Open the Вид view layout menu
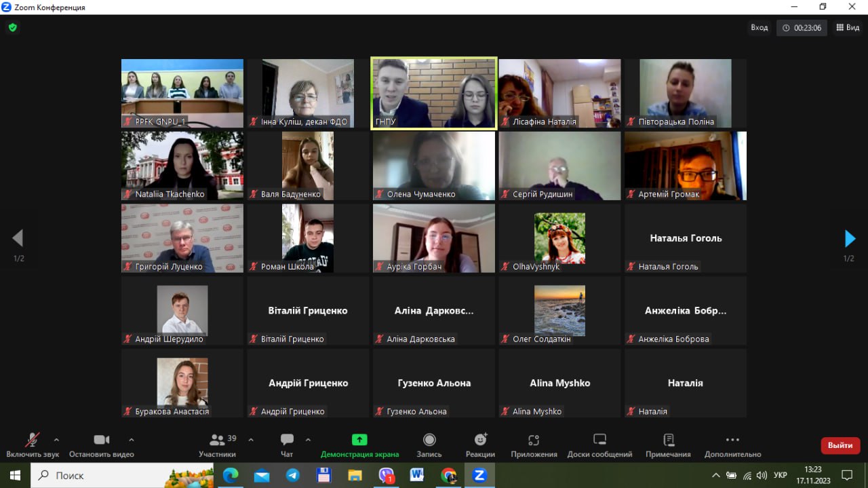 [848, 28]
